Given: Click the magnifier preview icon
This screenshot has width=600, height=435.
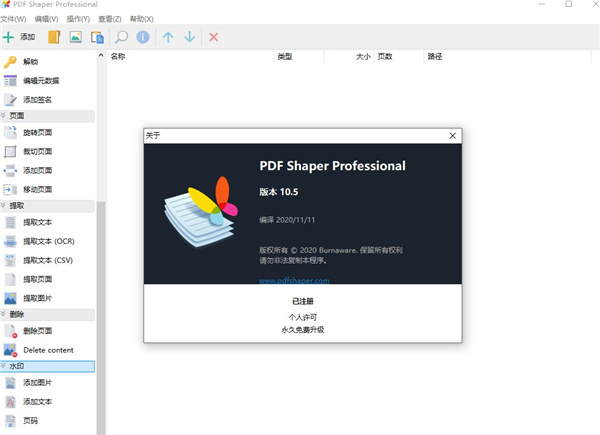Looking at the screenshot, I should pos(121,37).
